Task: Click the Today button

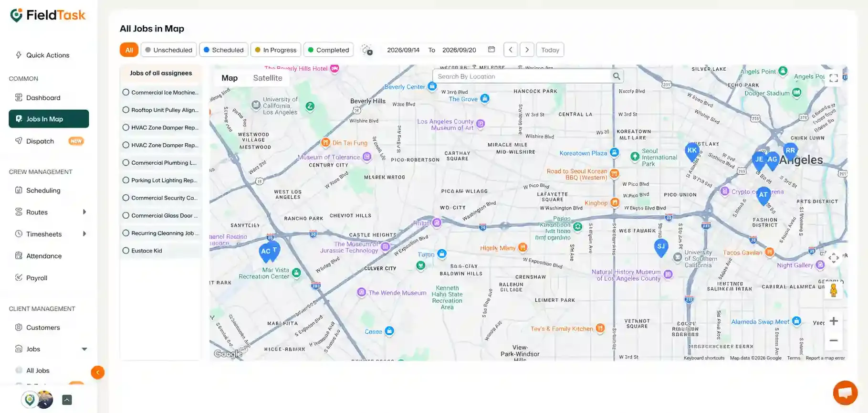Action: coord(550,50)
